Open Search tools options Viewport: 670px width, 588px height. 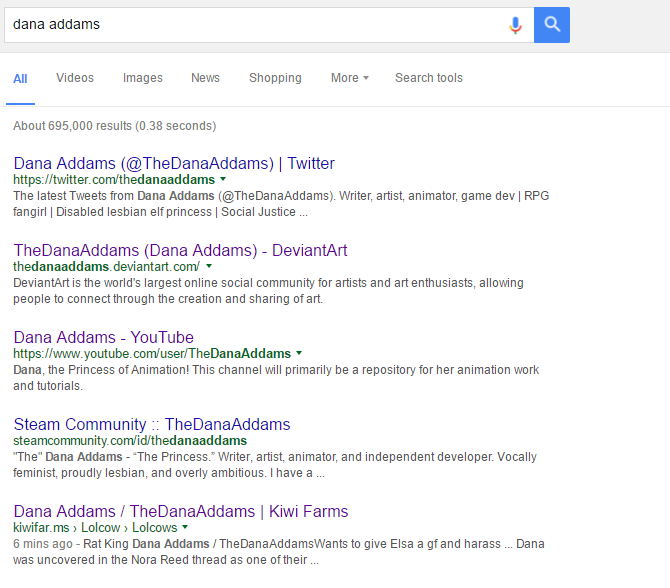click(429, 78)
